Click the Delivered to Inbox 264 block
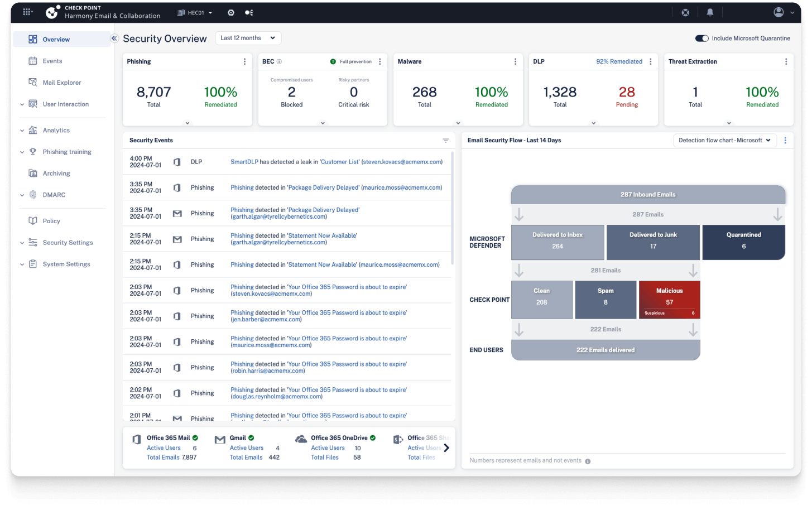The width and height of the screenshot is (812, 515). coord(558,242)
